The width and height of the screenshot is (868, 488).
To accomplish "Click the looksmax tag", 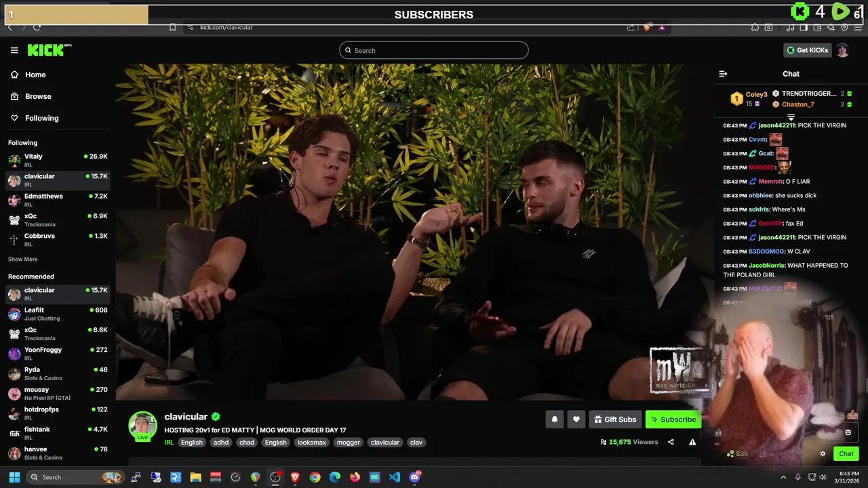I will pos(312,443).
